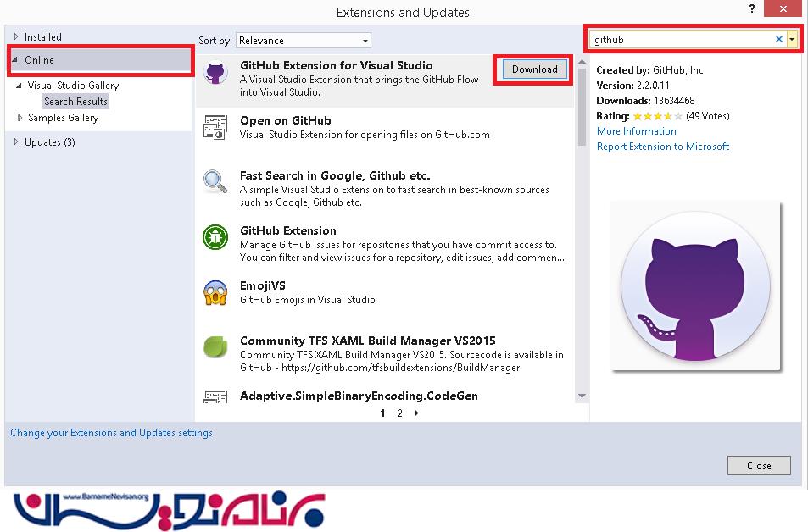Open the More Information link
The height and width of the screenshot is (532, 808).
(x=636, y=131)
